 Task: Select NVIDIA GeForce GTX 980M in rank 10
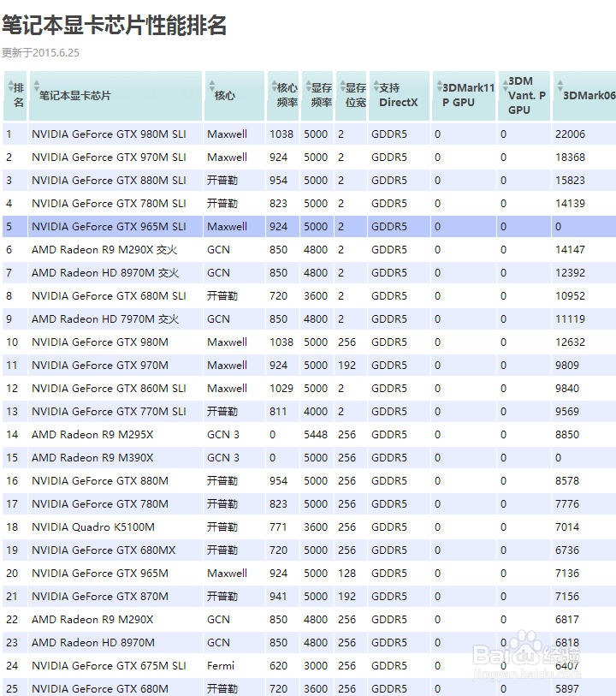[x=100, y=342]
